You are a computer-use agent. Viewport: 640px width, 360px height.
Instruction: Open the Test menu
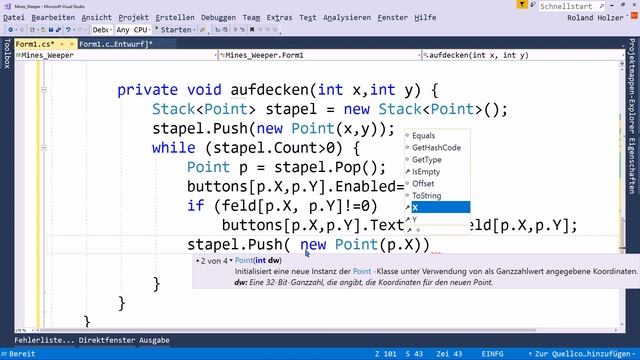point(307,18)
